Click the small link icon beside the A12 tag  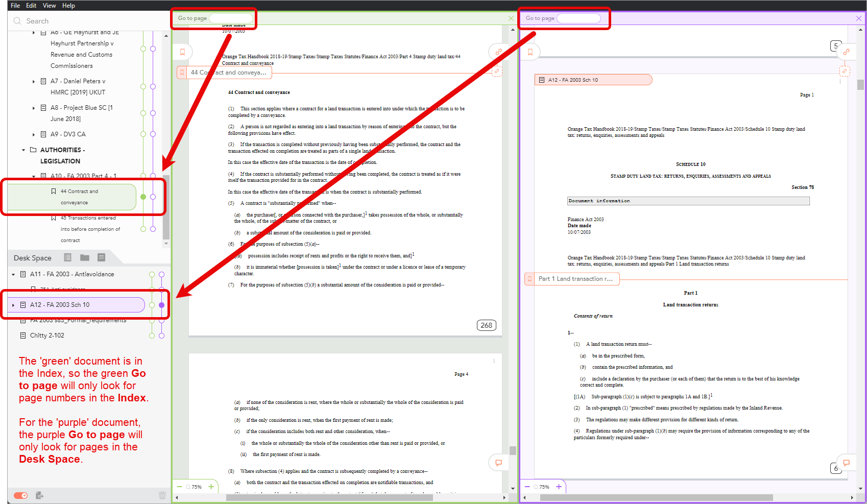click(845, 71)
